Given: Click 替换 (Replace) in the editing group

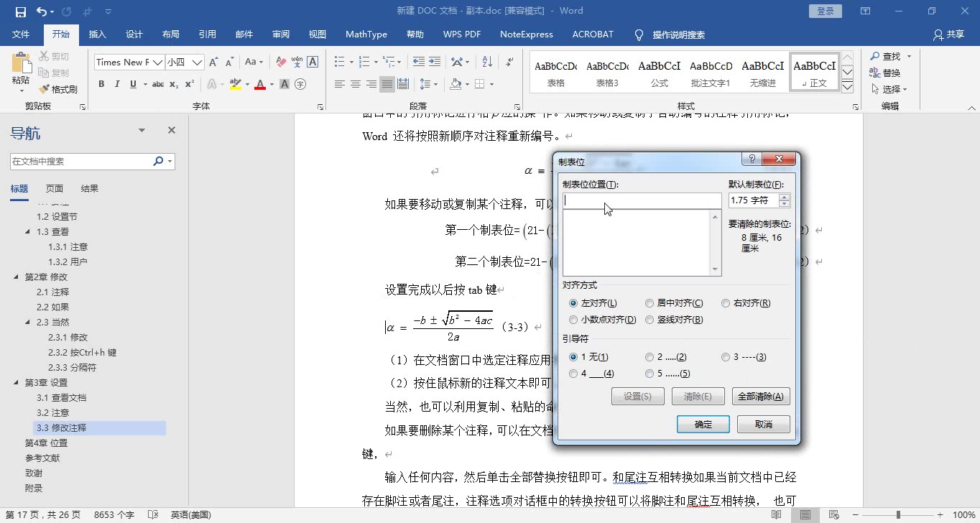Looking at the screenshot, I should 885,73.
